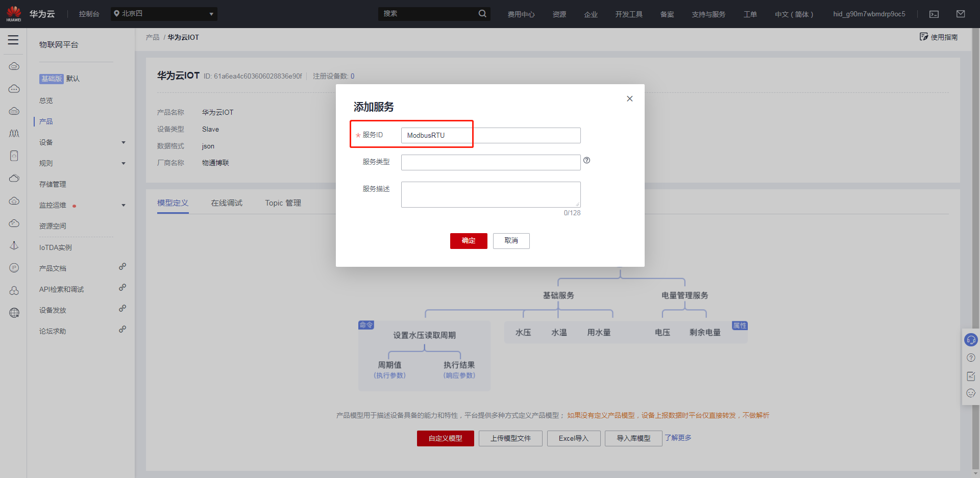Open the hamburger menu in sidebar
Screen dimensions: 980x478
(x=13, y=40)
